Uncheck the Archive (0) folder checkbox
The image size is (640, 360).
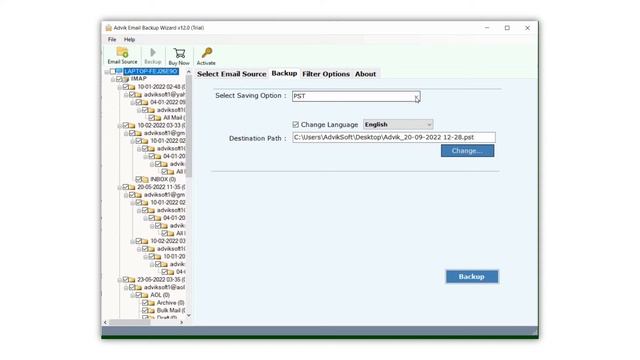click(145, 303)
